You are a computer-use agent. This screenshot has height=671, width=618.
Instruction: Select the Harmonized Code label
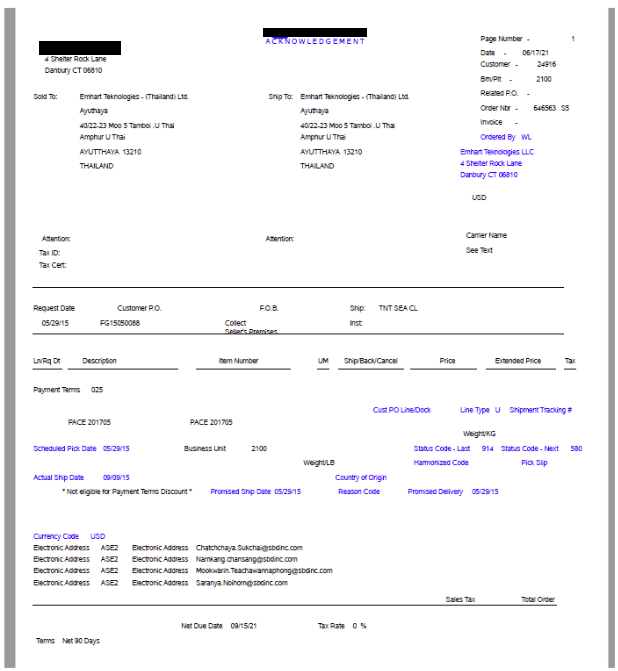441,463
